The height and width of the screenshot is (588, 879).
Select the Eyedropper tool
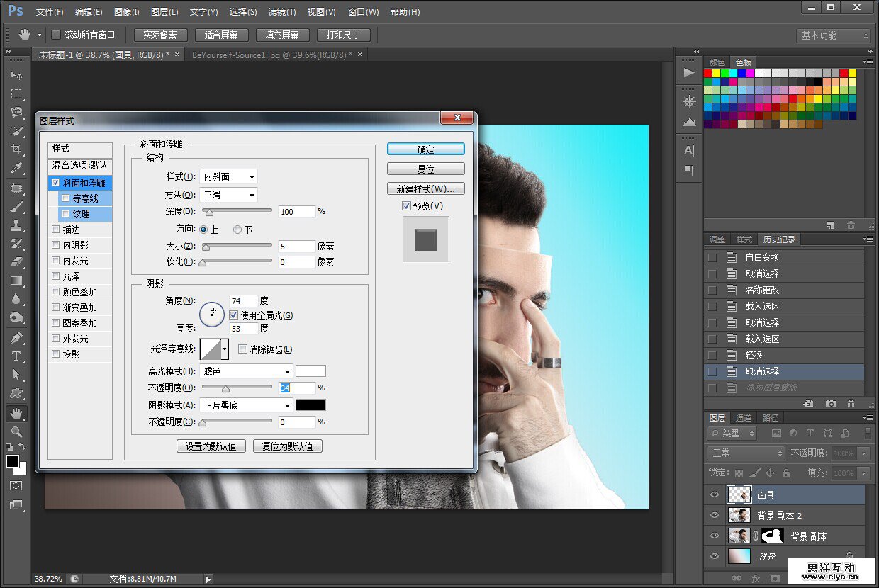click(16, 167)
